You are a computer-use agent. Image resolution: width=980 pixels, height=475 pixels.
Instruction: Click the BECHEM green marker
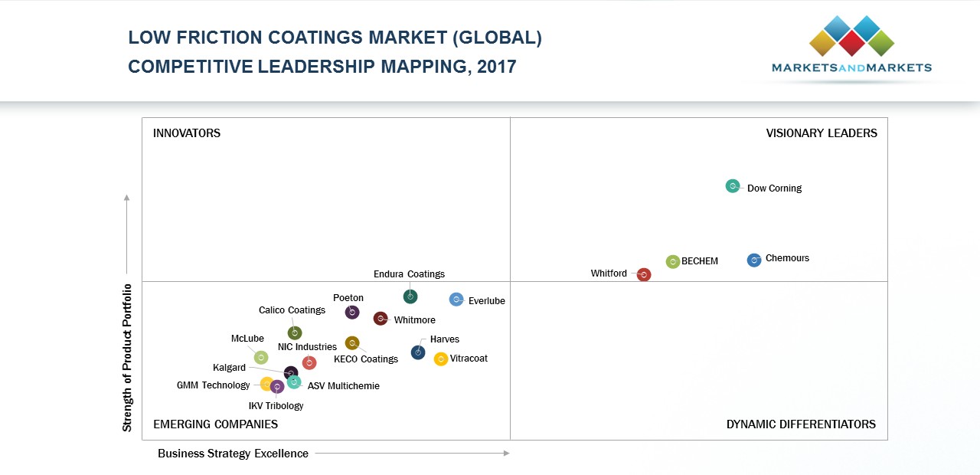pyautogui.click(x=673, y=262)
